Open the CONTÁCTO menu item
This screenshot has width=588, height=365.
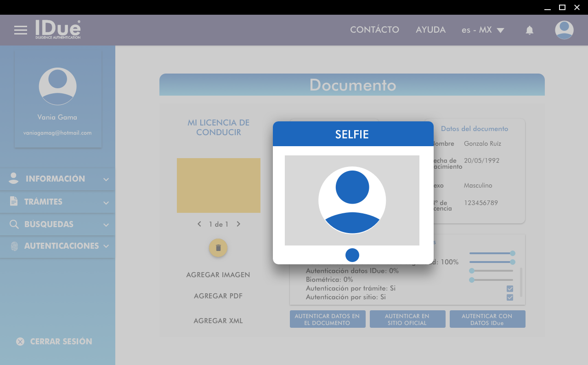coord(374,30)
